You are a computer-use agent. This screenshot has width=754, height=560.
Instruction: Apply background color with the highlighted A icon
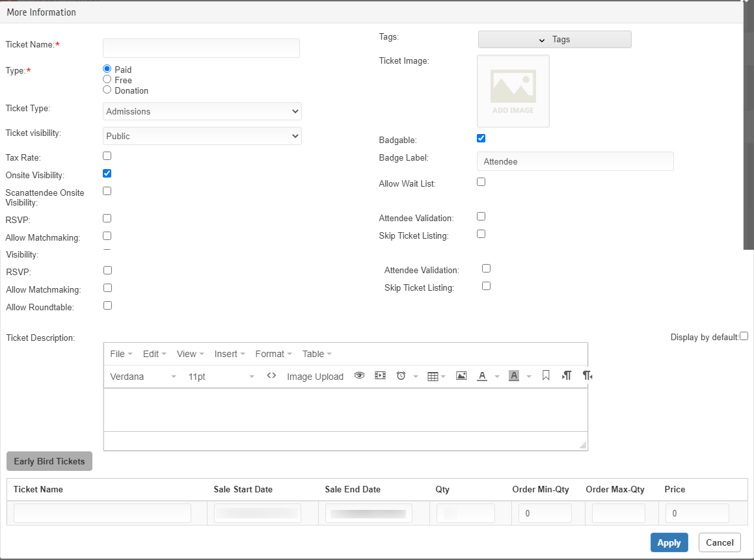[x=514, y=376]
